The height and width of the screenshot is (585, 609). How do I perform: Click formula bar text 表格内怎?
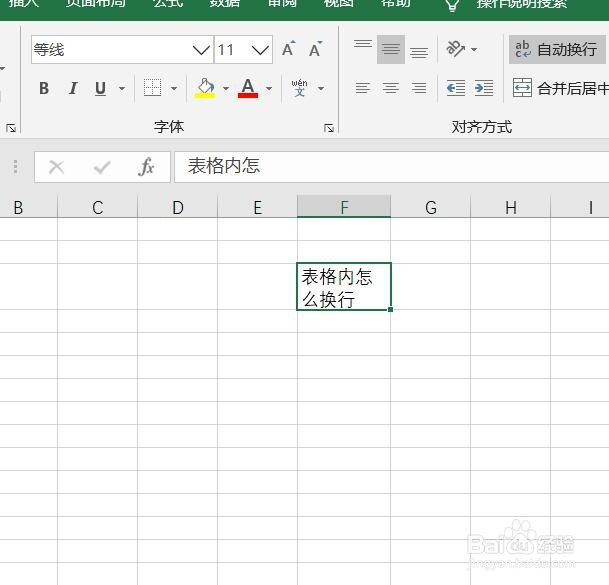(x=224, y=166)
